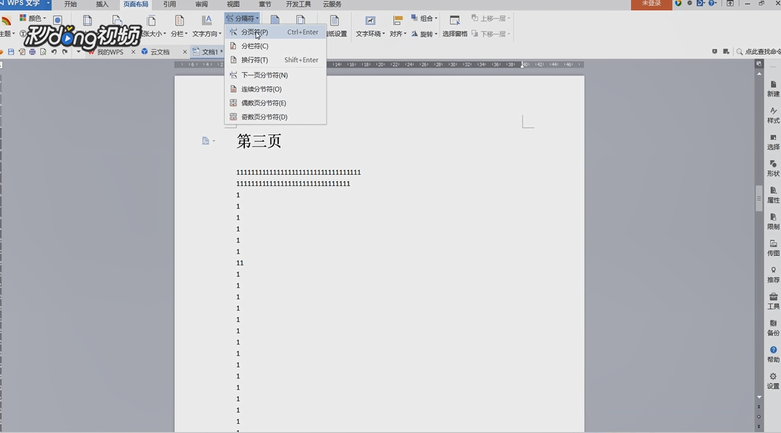Open 备份 backup in right sidebar
Viewport: 781px width, 433px height.
[773, 328]
